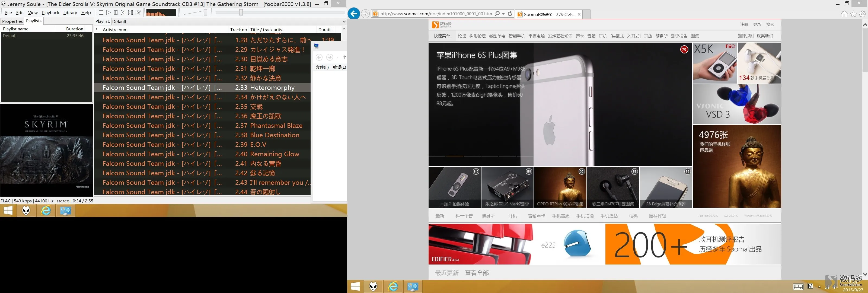
Task: Open the IE Favorites star
Action: point(853,14)
